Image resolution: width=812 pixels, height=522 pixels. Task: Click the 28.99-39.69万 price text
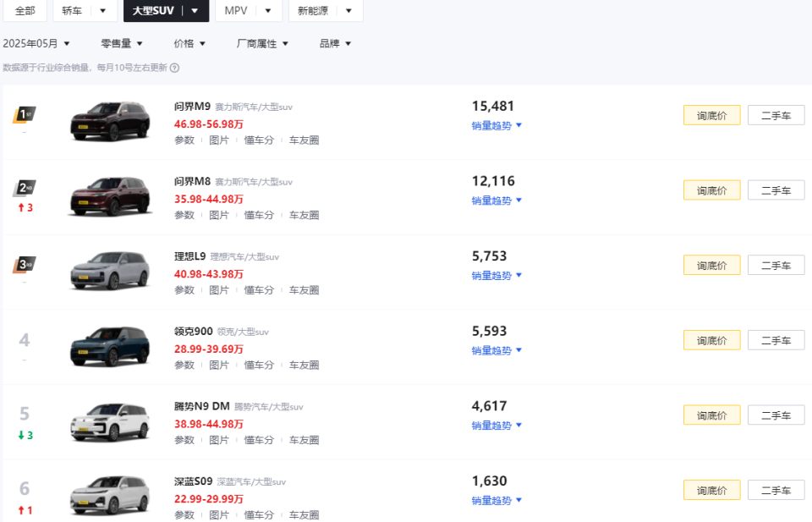click(209, 349)
